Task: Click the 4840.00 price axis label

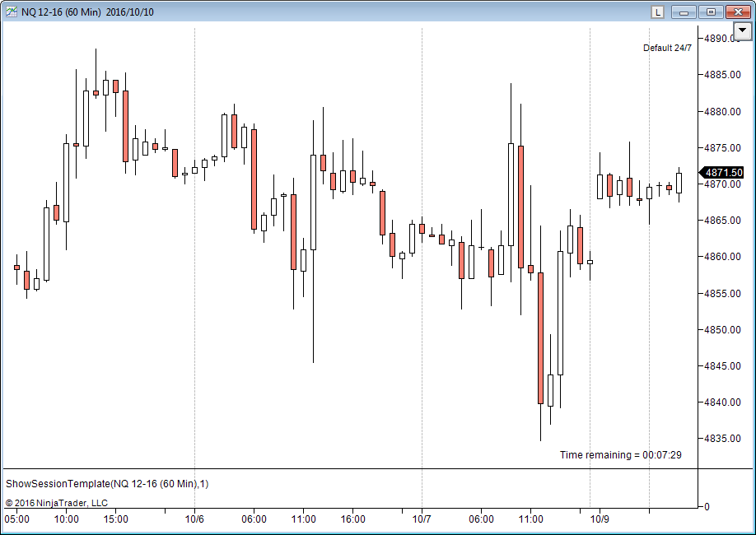Action: click(722, 402)
